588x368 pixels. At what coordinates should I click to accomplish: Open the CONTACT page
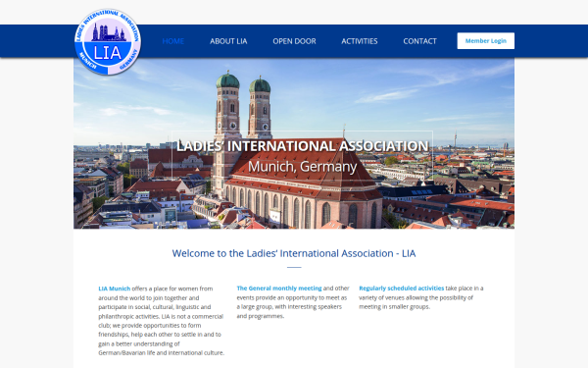[419, 41]
